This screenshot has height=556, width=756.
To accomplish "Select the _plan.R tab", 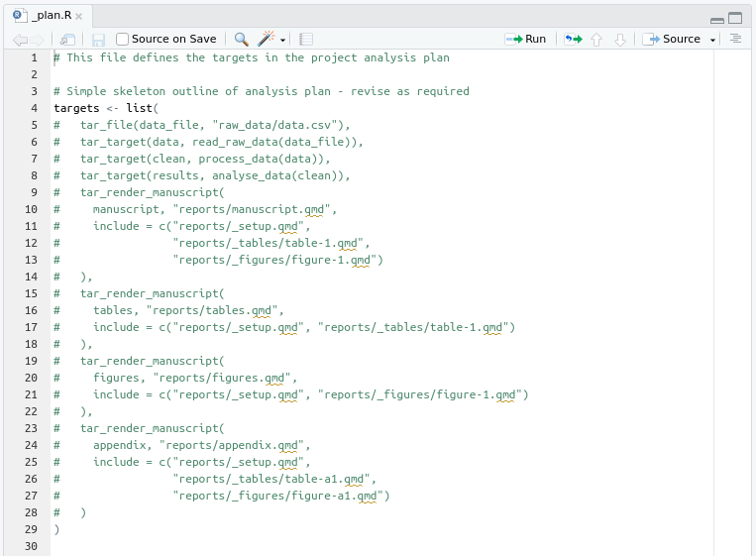I will tap(52, 16).
